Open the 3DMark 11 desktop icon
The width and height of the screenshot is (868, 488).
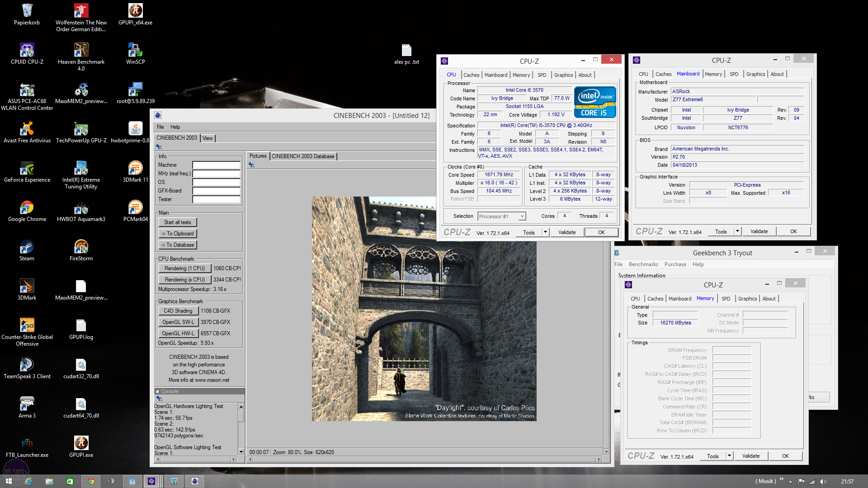[135, 172]
